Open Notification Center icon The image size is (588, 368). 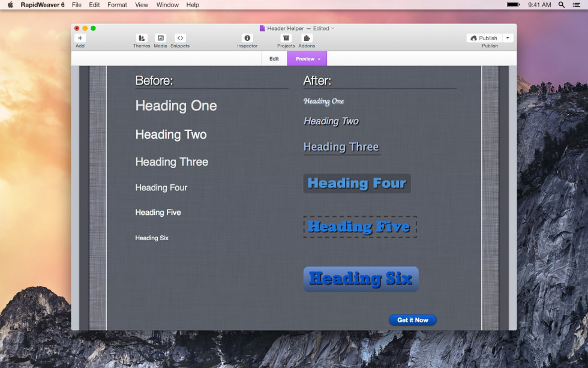tap(577, 4)
